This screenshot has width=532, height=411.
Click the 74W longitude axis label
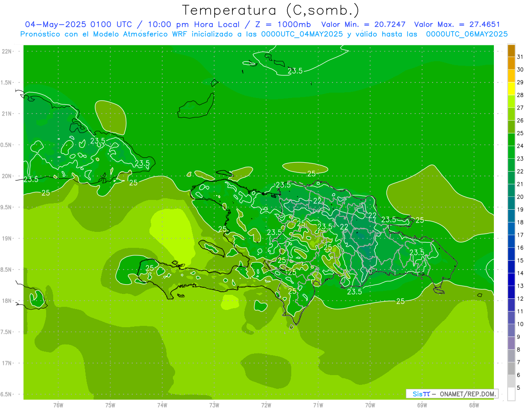coord(162,405)
